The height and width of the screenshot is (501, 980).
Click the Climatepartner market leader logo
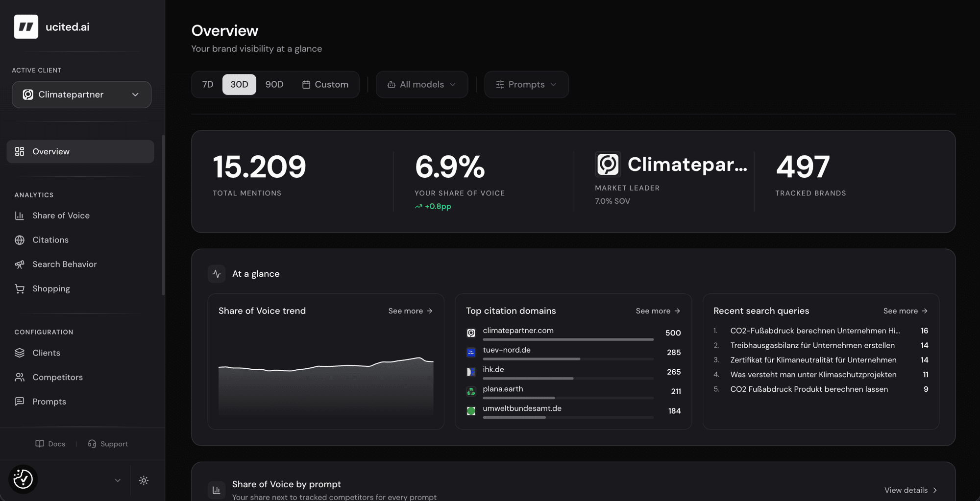point(608,164)
